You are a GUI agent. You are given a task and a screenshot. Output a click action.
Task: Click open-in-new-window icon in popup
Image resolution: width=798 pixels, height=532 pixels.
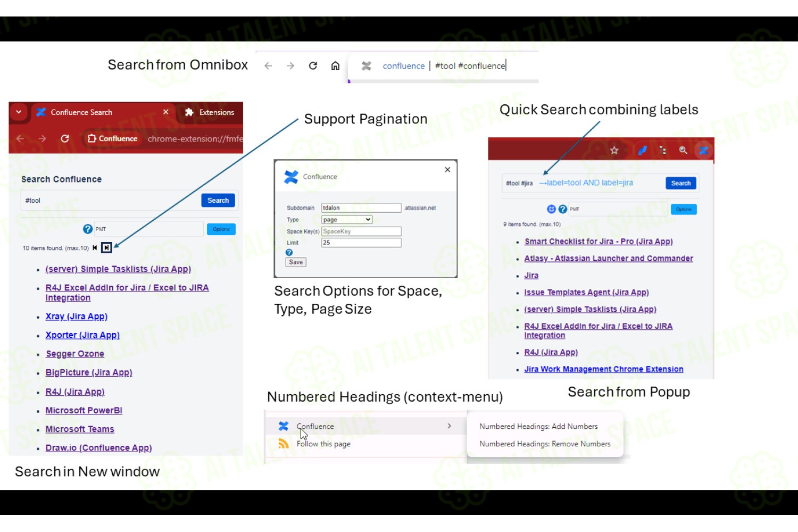point(551,209)
